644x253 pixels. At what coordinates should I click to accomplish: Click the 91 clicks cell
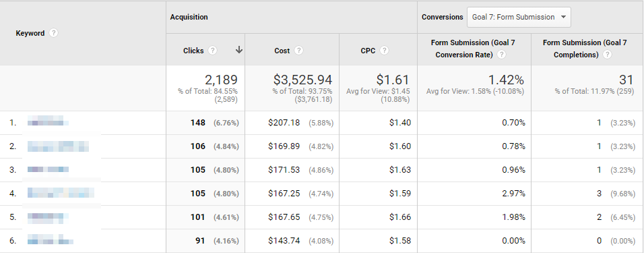[x=205, y=241]
